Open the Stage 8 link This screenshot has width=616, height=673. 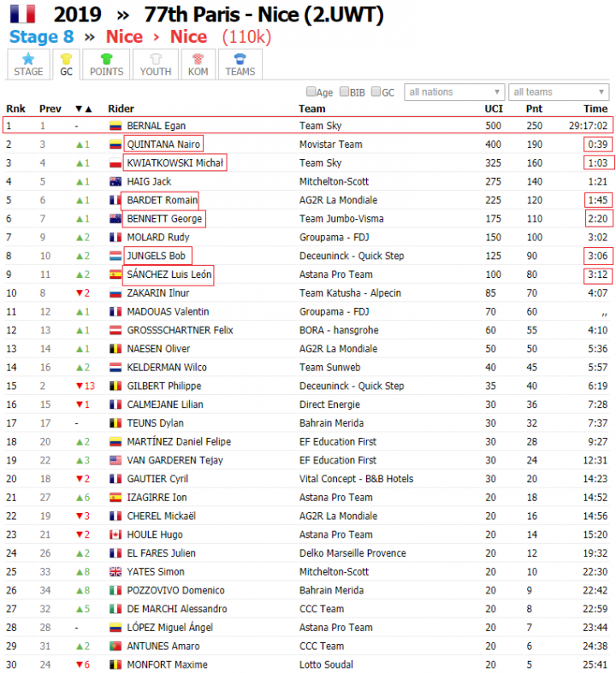(41, 37)
